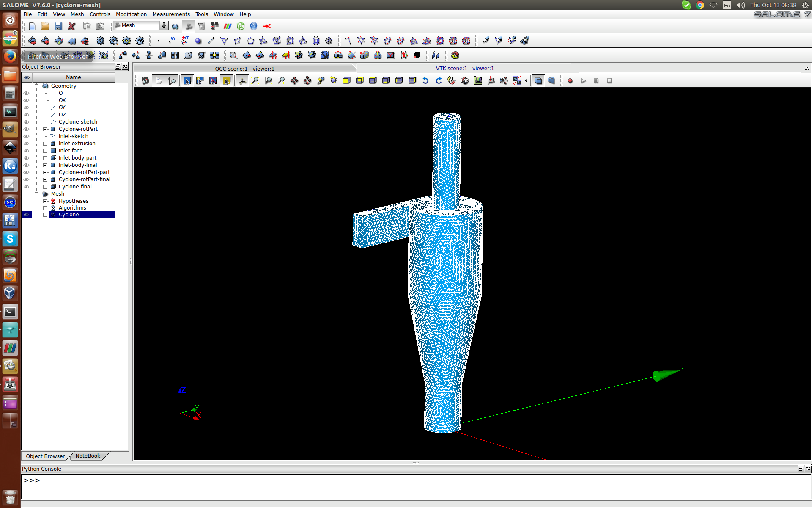Click the fit all magnifier icon
The image size is (812, 508).
255,80
